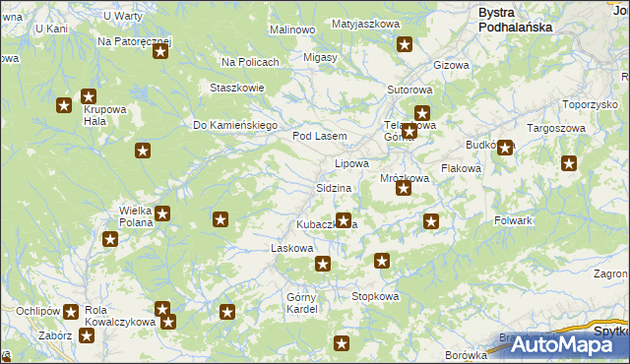
Task: Click the Flakowa label
Action: [462, 168]
